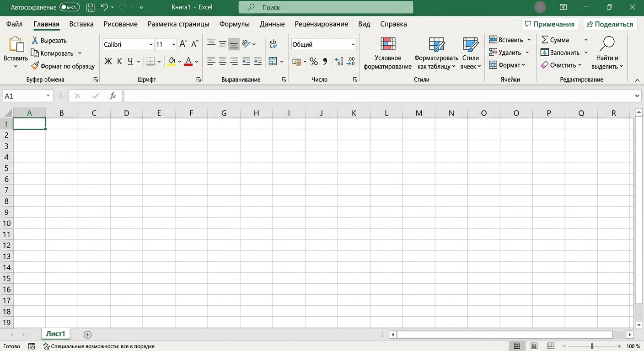This screenshot has width=644, height=351.
Task: Click the Decrease Indent icon
Action: pyautogui.click(x=246, y=61)
